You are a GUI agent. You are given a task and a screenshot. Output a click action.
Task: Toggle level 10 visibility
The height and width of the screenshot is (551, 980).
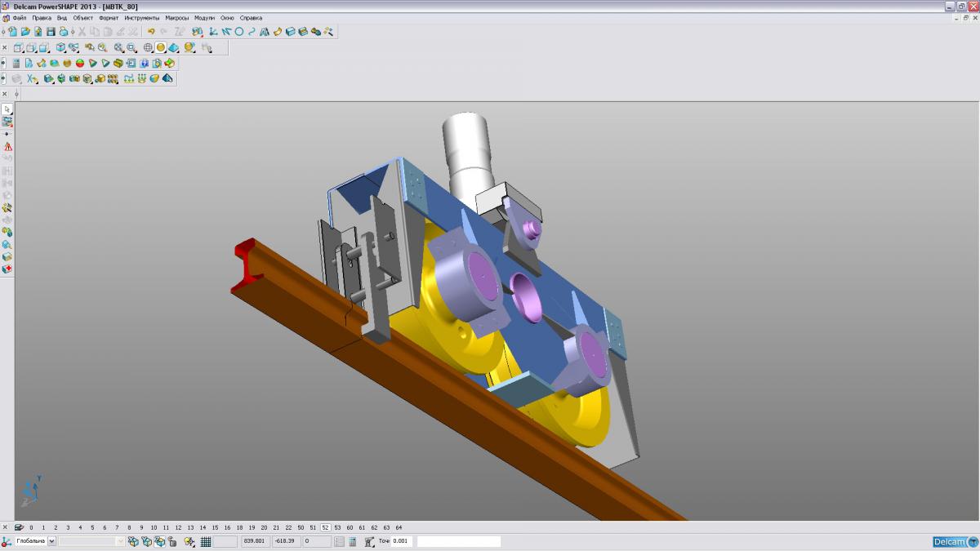[x=154, y=527]
